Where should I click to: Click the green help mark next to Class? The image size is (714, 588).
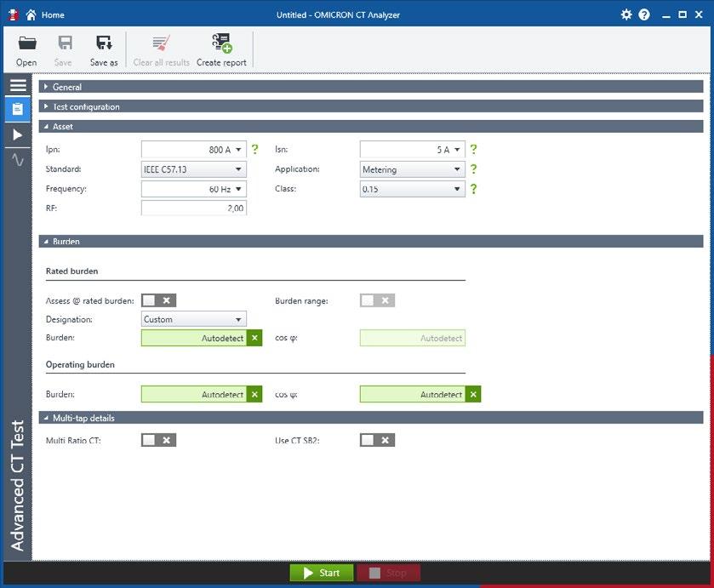473,189
